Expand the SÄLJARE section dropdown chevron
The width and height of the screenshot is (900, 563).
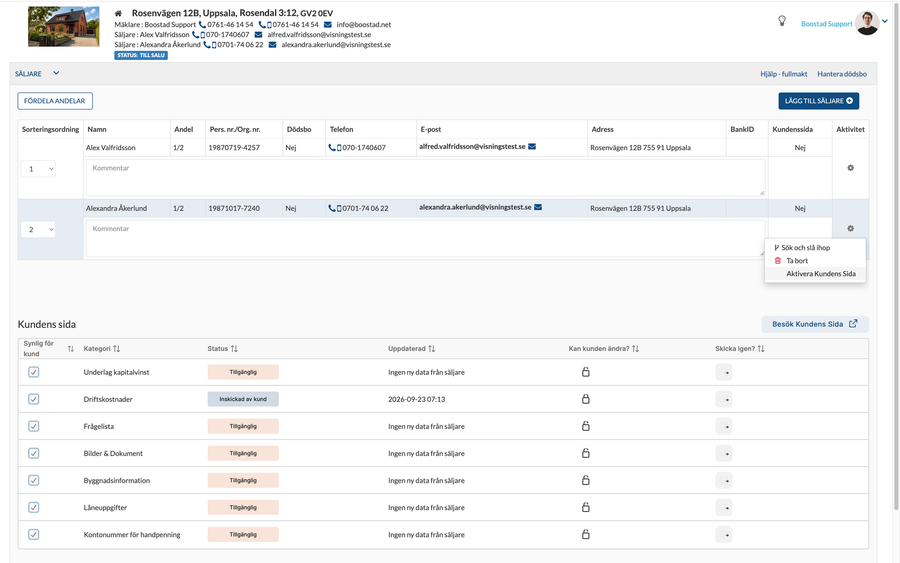coord(56,73)
